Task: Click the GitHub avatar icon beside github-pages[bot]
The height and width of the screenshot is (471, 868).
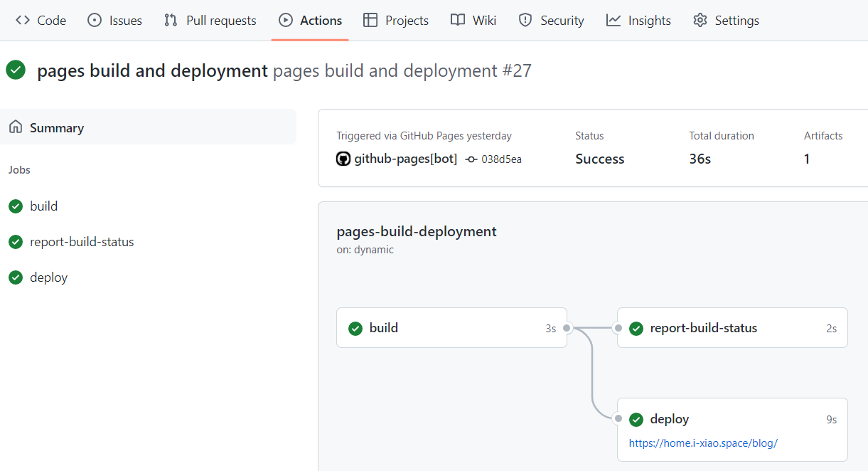Action: (343, 159)
